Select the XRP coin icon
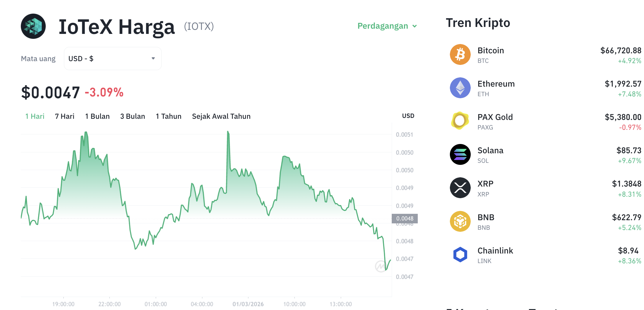 [x=460, y=188]
